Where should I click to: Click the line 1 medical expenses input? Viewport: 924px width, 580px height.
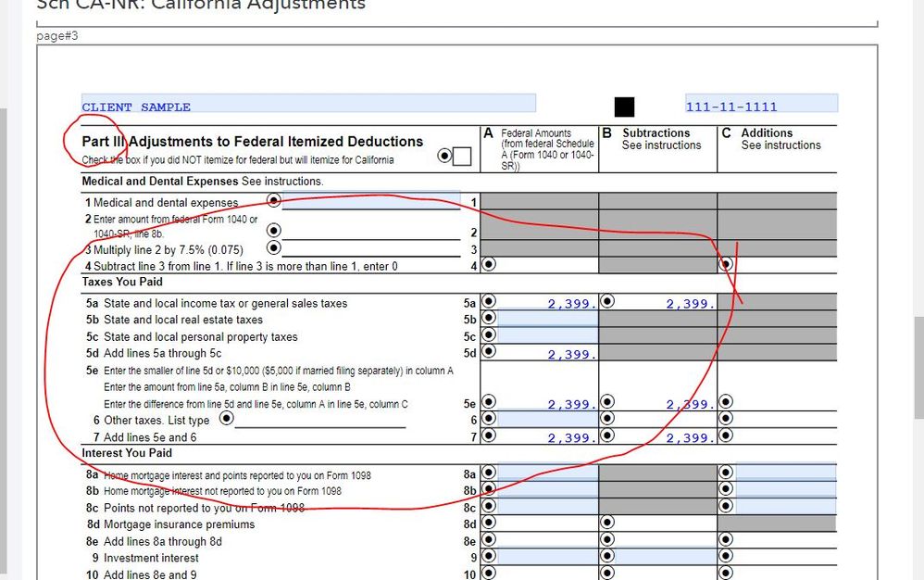[x=370, y=201]
